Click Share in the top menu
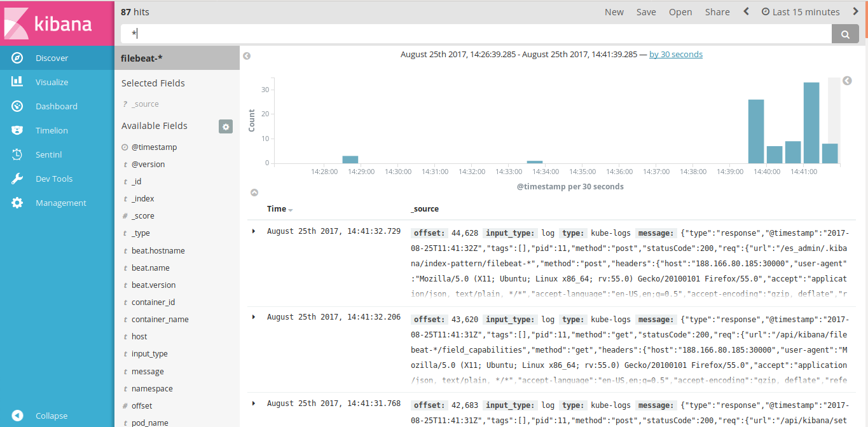Screen dimensions: 868x427 pyautogui.click(x=717, y=12)
